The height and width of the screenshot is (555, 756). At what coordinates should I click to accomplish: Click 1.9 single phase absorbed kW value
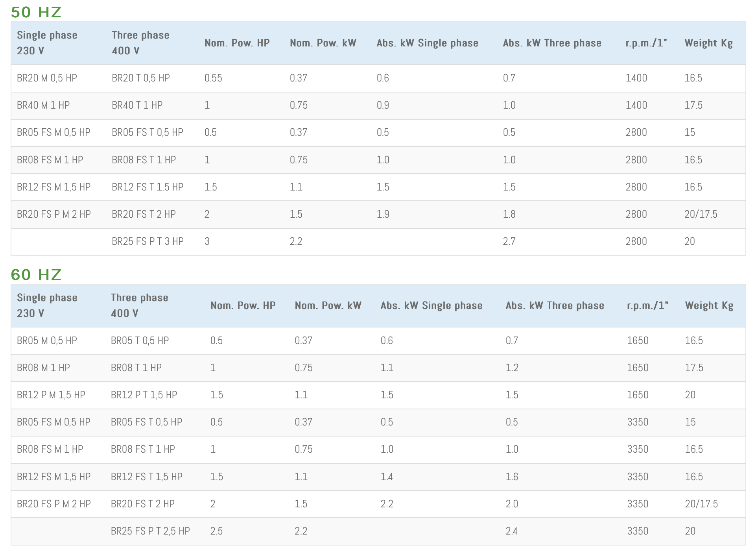(383, 214)
